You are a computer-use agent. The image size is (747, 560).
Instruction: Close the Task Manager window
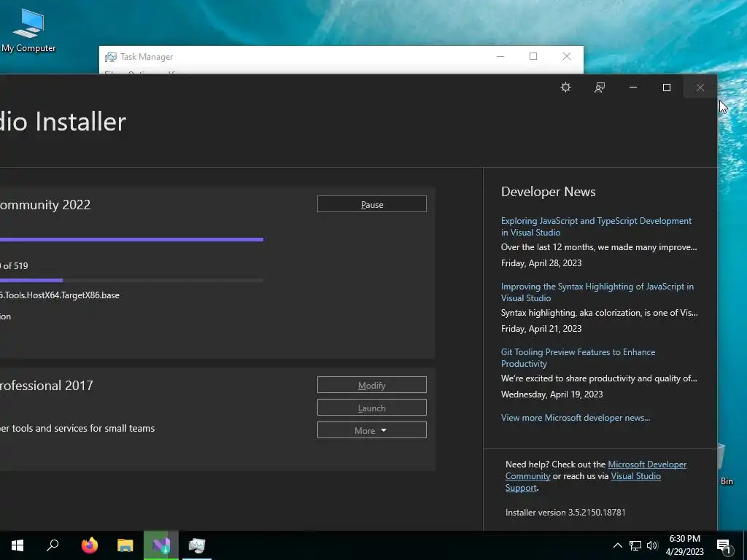[x=566, y=57]
